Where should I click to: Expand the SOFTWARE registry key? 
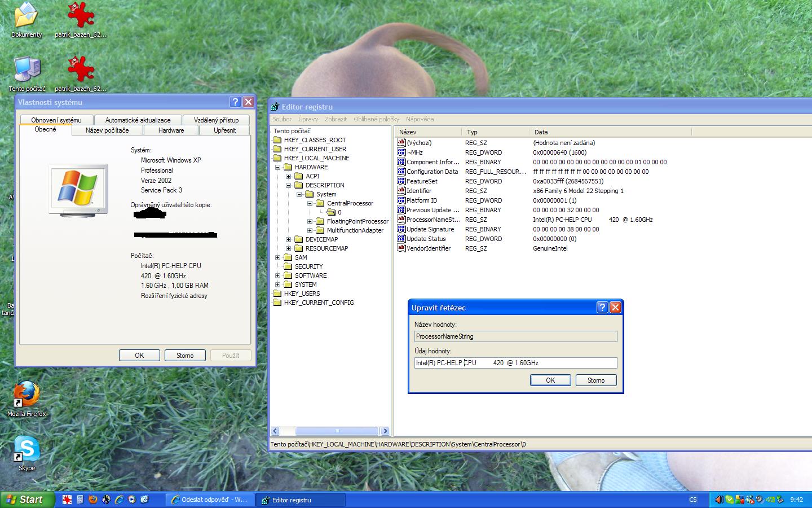[x=277, y=275]
